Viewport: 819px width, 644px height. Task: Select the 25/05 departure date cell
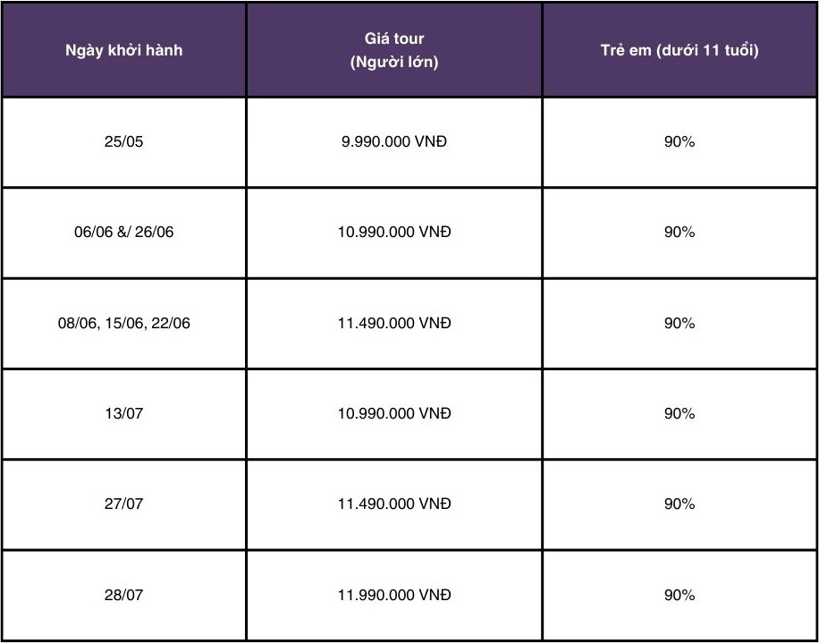[123, 141]
